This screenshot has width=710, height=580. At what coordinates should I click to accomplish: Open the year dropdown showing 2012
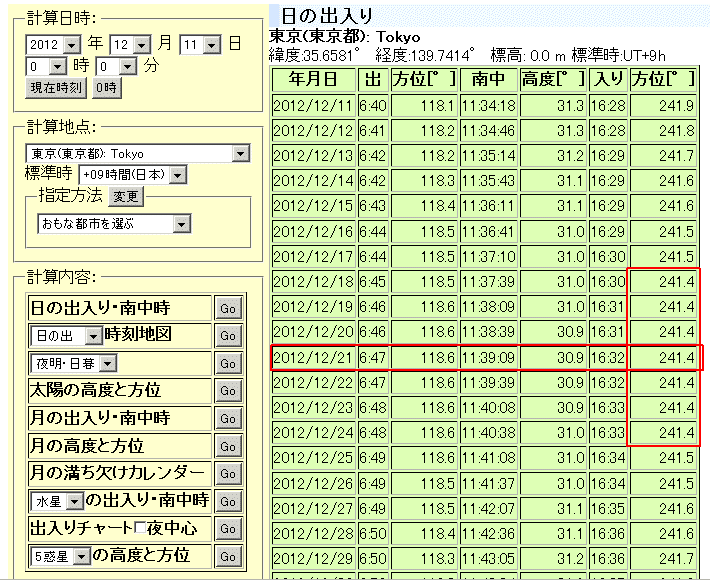pyautogui.click(x=53, y=45)
